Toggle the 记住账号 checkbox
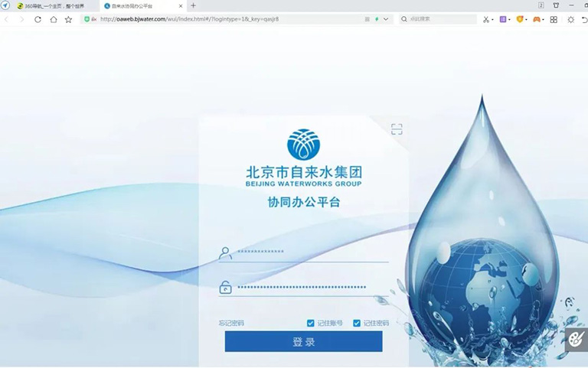588x368 pixels. (311, 323)
